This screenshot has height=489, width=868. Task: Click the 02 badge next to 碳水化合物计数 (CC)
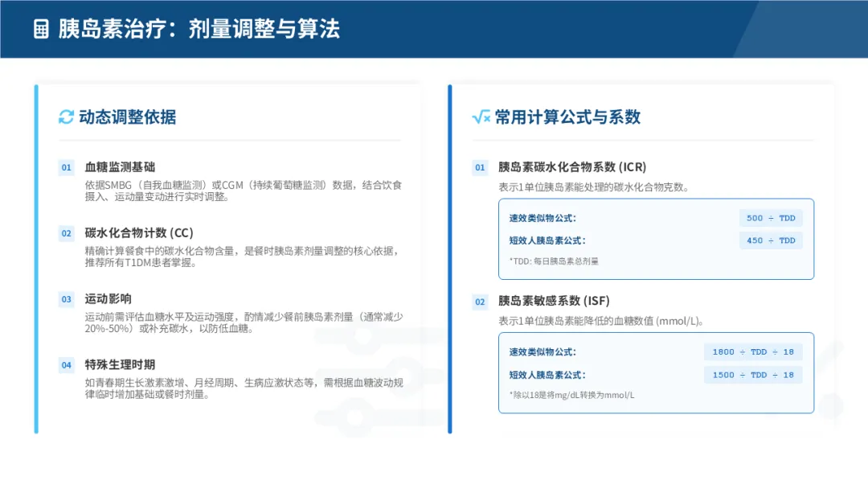tap(67, 233)
